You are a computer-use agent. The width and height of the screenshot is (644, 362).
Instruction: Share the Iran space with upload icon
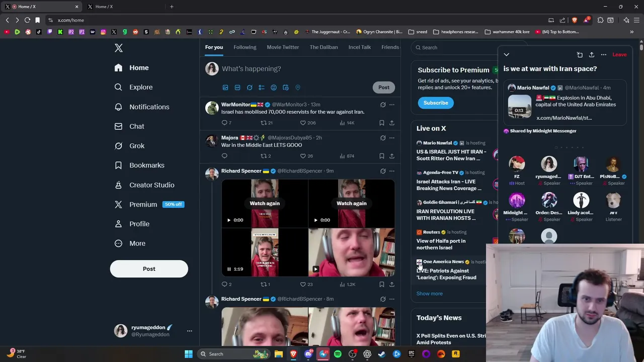point(592,54)
